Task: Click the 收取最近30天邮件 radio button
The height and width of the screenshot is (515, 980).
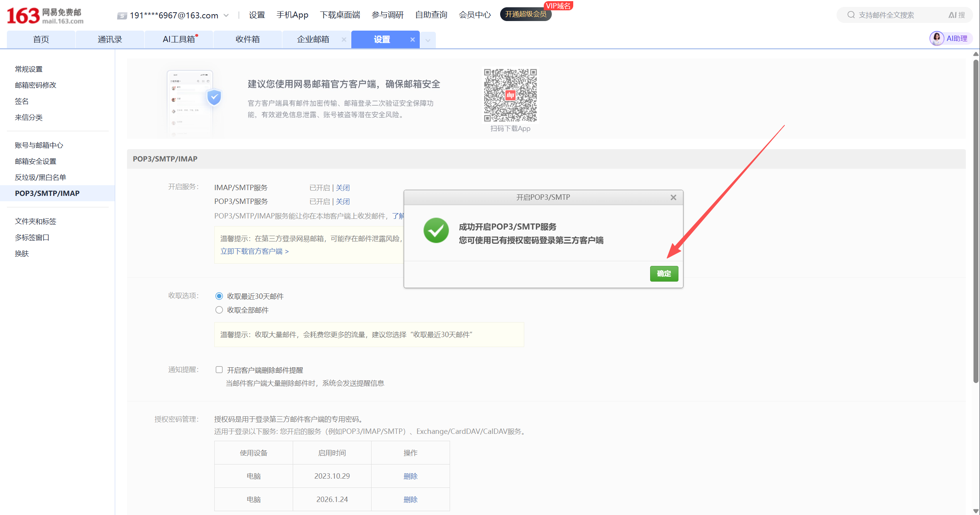Action: tap(219, 296)
